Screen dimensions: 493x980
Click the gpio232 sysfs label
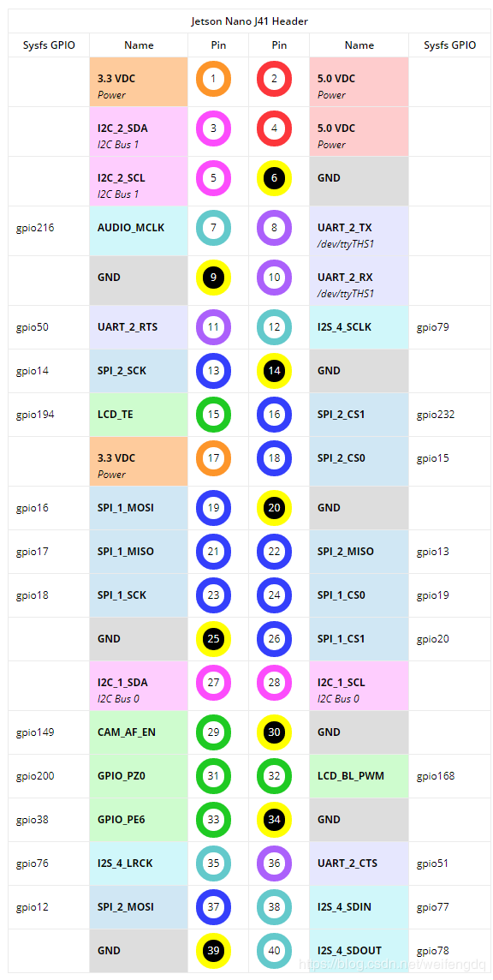click(437, 415)
